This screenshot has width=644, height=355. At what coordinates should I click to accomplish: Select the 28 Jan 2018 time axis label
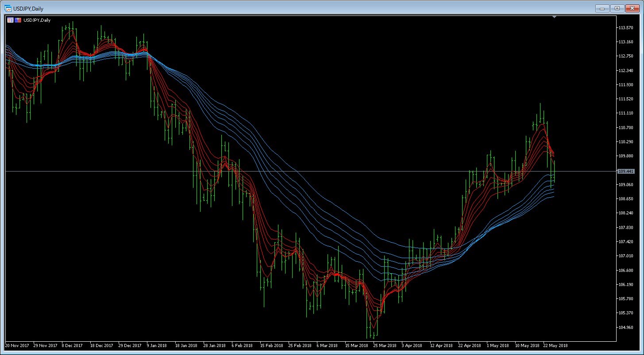[x=215, y=345]
